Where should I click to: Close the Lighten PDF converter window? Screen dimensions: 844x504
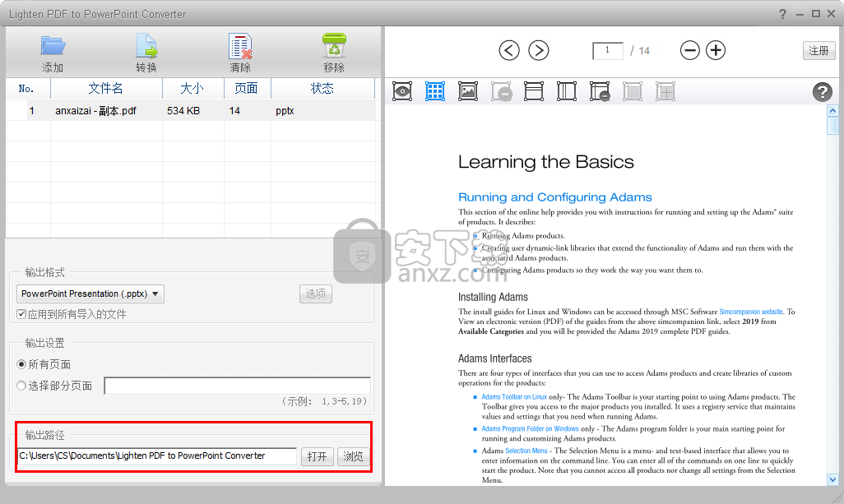pyautogui.click(x=832, y=14)
